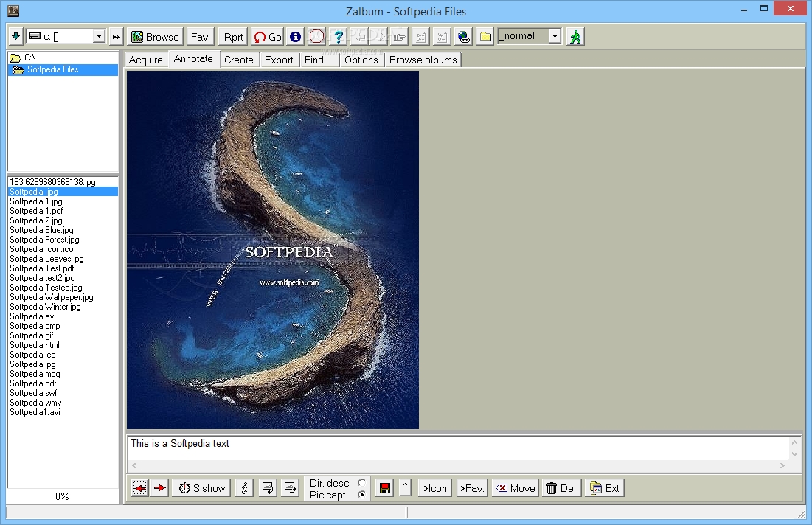Click the globe web icon

pyautogui.click(x=463, y=37)
